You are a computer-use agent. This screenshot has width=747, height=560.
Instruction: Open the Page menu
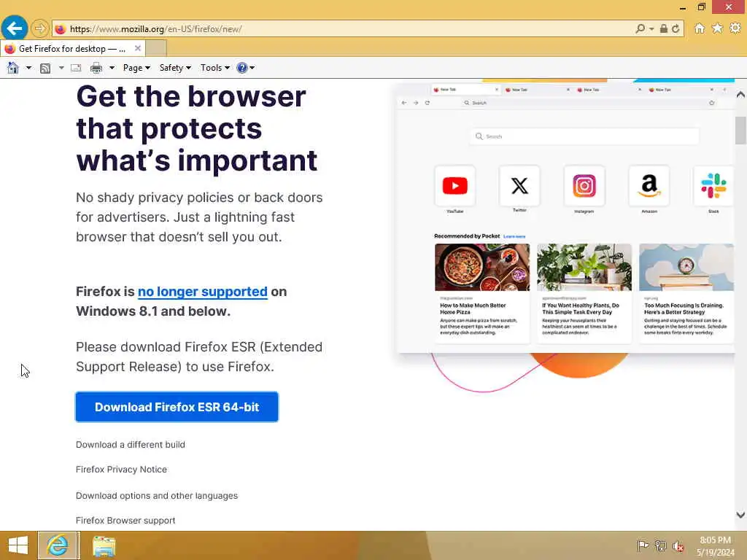[136, 68]
